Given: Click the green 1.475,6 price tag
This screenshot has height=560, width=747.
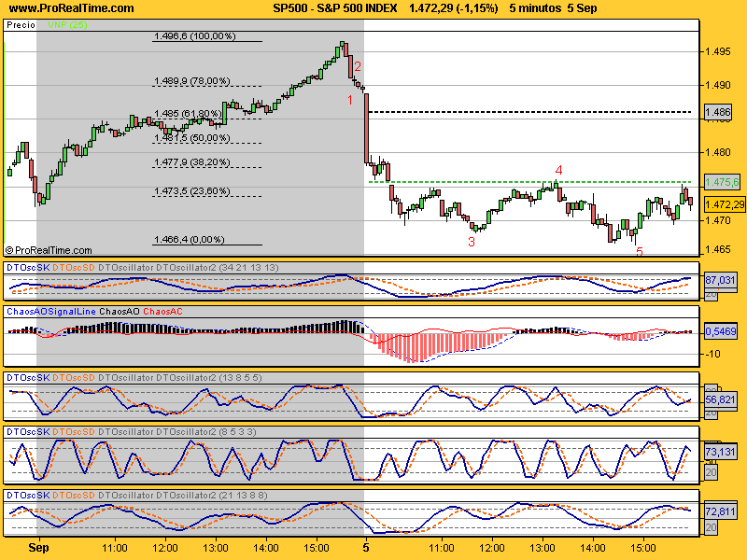Looking at the screenshot, I should (x=722, y=182).
